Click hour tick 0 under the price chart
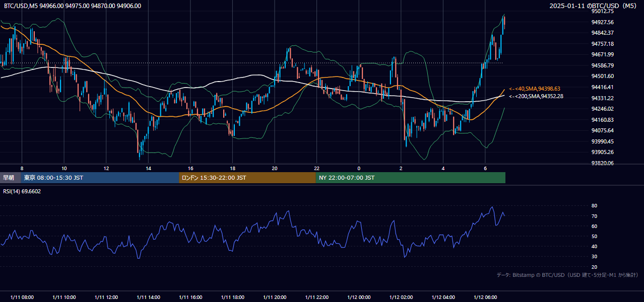644x302 pixels. click(x=359, y=168)
